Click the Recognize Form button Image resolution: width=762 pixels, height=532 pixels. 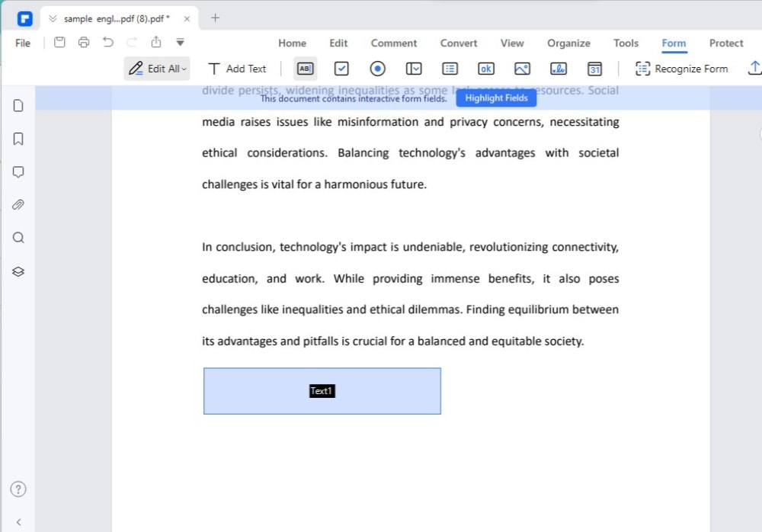tap(681, 69)
